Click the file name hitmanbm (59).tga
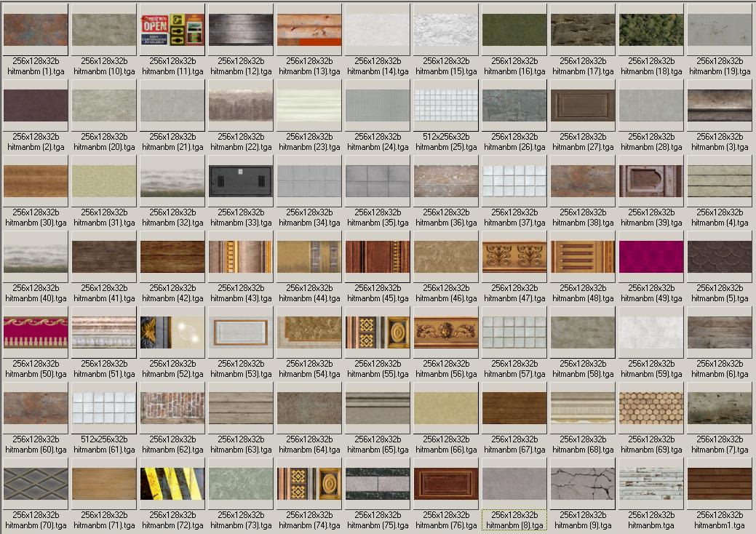 651,374
